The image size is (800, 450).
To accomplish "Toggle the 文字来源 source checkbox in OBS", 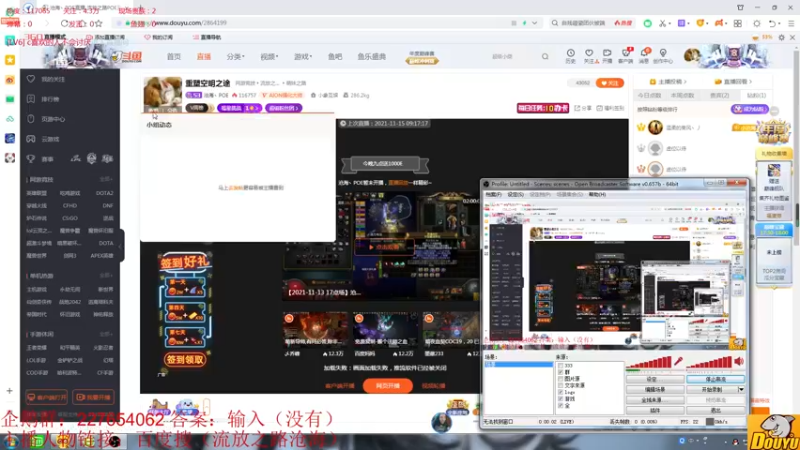I will pos(560,386).
